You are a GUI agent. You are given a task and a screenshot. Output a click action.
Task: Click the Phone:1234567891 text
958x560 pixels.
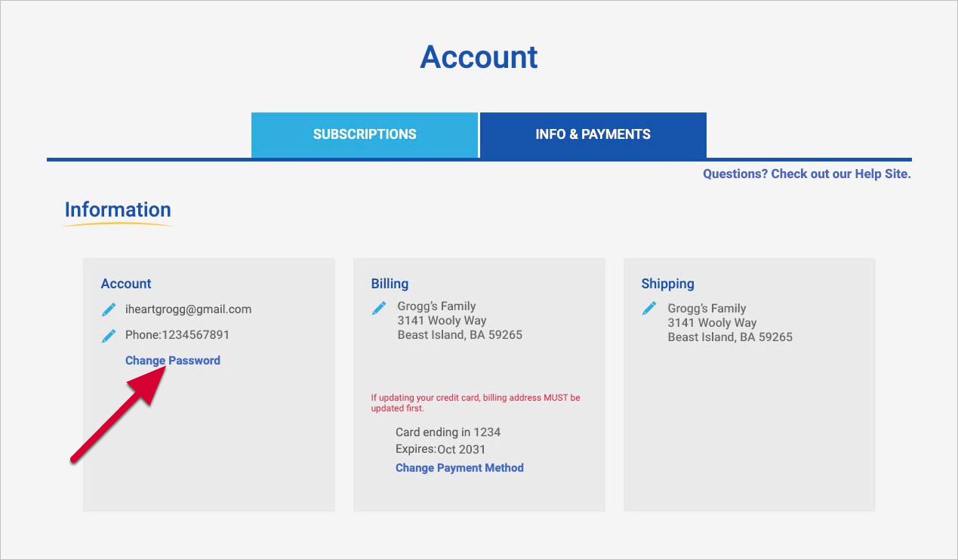click(x=177, y=335)
